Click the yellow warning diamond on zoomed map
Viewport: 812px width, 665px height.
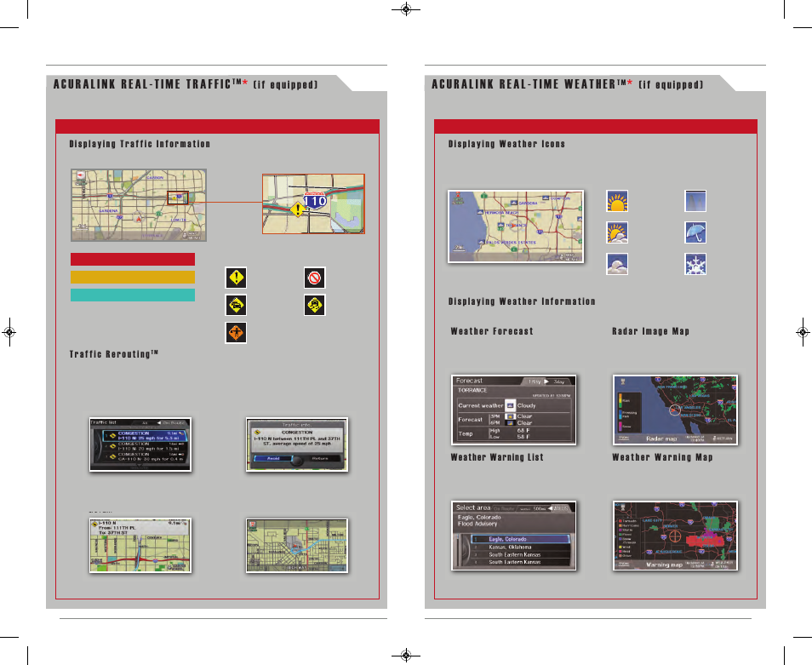pyautogui.click(x=297, y=210)
